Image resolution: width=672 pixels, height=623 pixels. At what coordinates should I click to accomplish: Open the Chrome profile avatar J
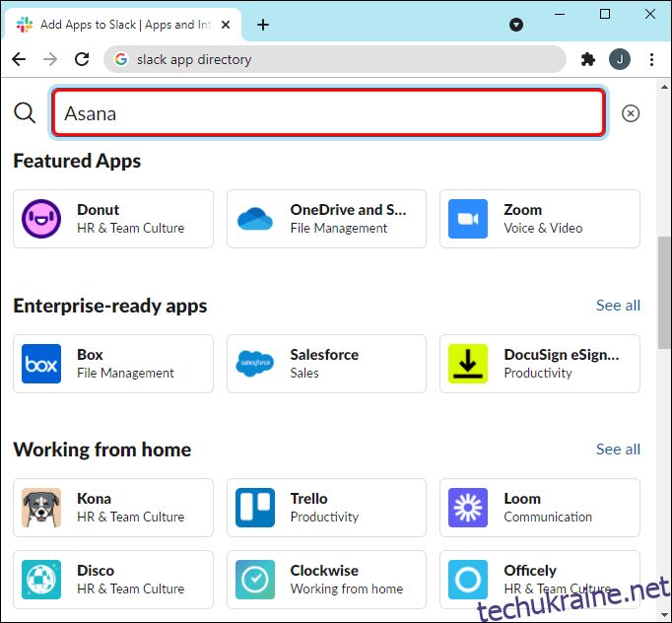click(x=620, y=59)
